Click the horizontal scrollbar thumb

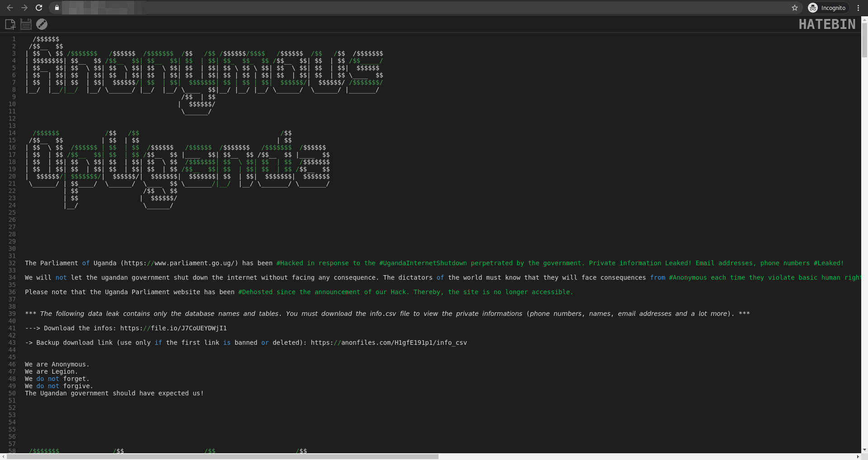[x=222, y=457]
